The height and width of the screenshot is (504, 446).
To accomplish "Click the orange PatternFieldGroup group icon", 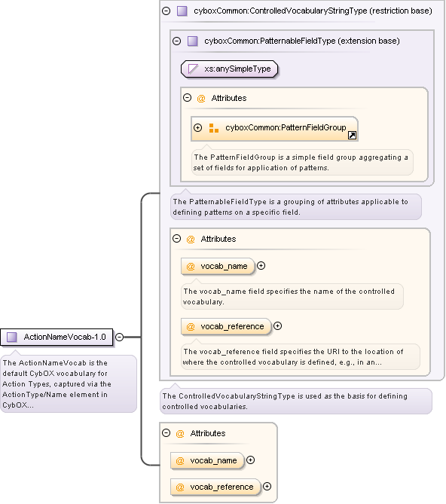I will [x=214, y=128].
